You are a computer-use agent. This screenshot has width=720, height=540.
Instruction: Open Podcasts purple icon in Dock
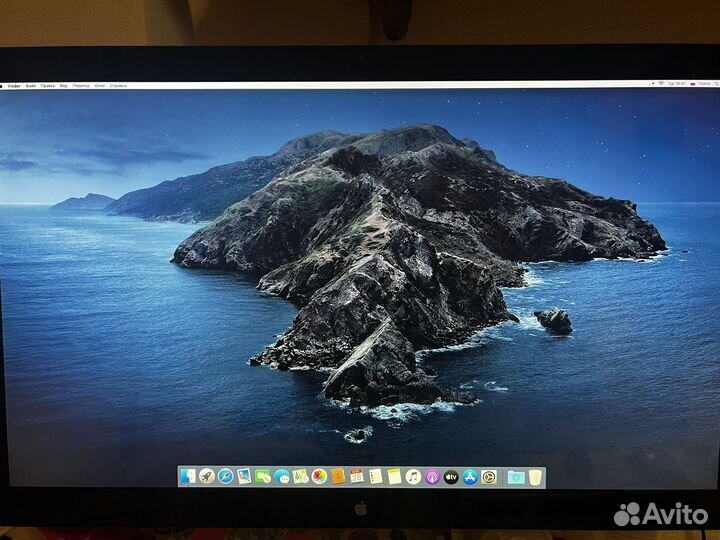(x=432, y=478)
